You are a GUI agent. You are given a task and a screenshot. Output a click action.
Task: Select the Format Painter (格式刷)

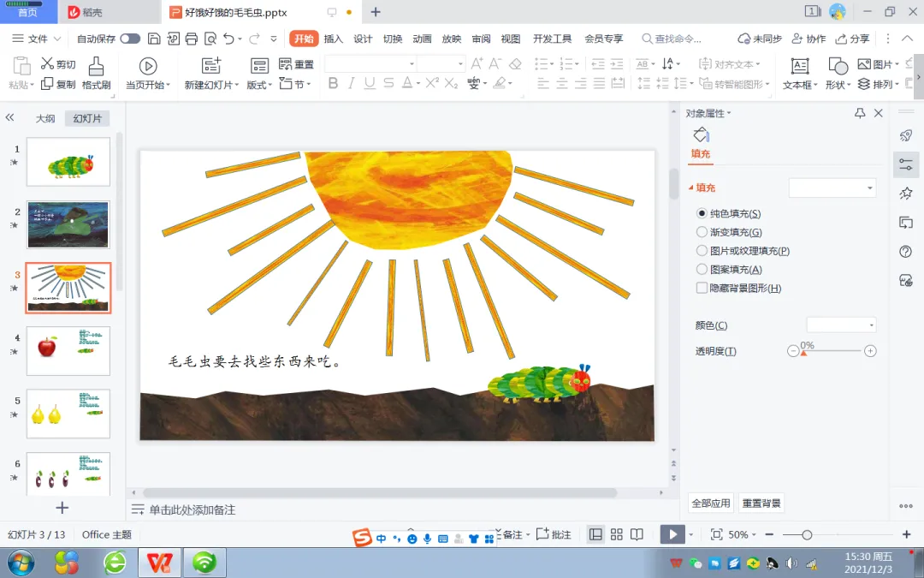96,74
